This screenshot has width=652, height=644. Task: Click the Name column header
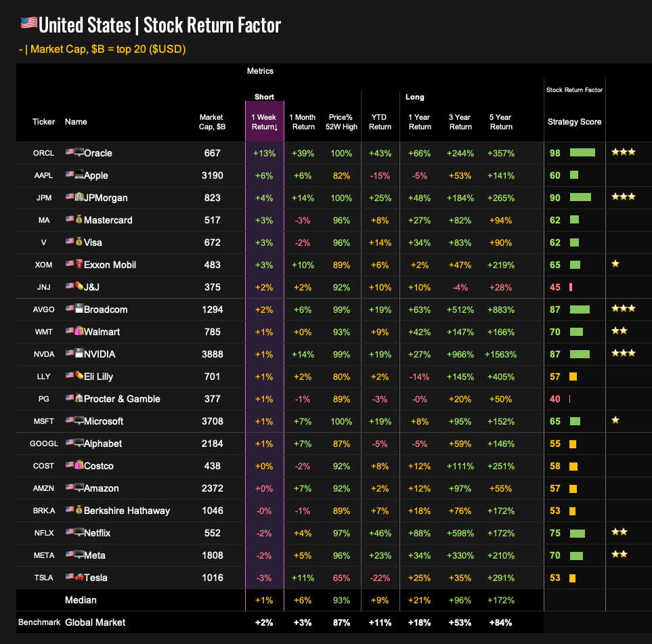click(76, 122)
